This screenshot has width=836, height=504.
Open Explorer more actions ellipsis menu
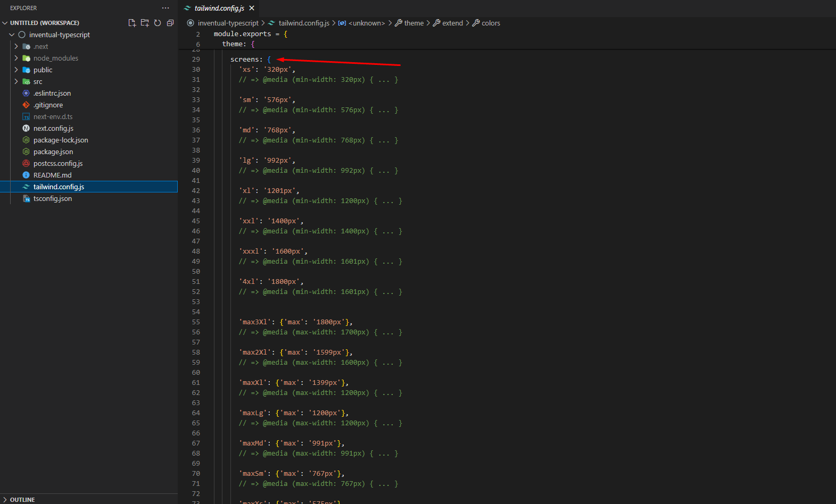point(165,8)
